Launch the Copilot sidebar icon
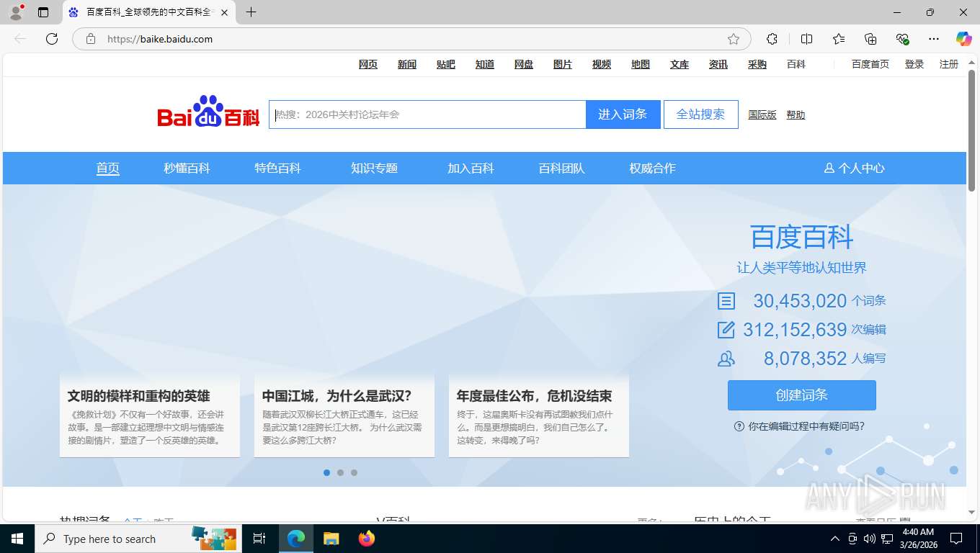Viewport: 980px width, 553px height. [x=964, y=39]
